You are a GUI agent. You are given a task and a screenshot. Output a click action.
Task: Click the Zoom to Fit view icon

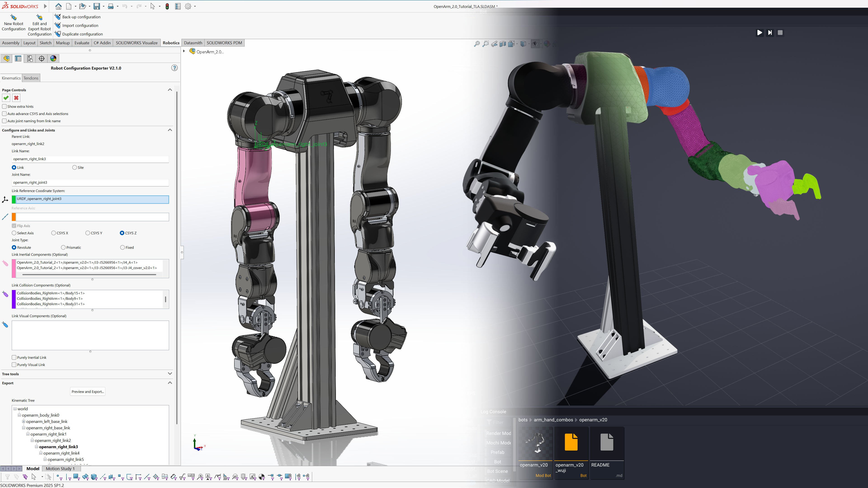(477, 44)
